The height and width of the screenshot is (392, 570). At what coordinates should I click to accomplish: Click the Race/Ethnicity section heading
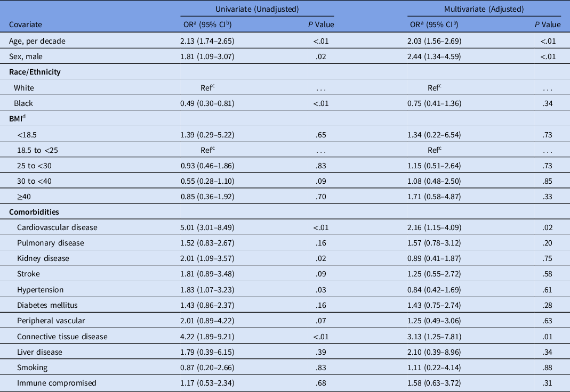(34, 72)
